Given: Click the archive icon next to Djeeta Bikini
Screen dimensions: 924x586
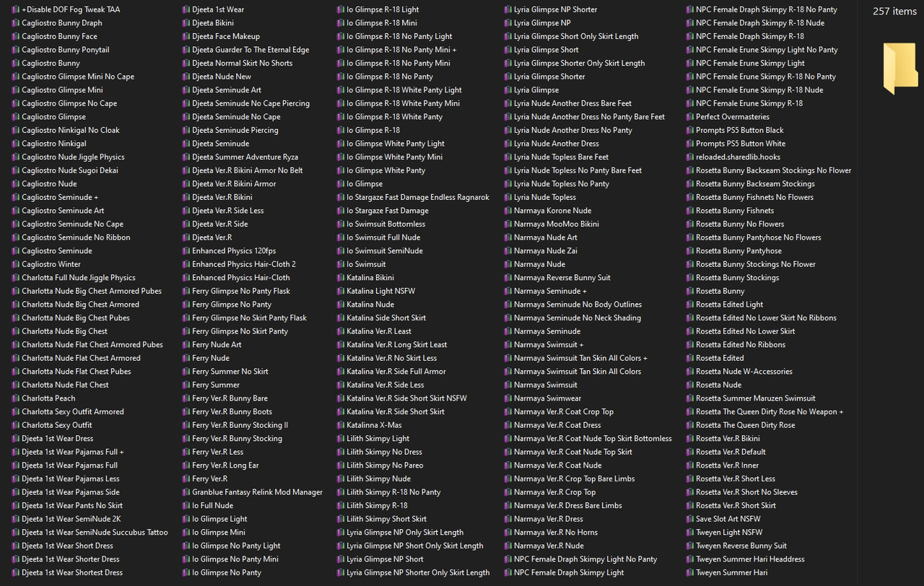Looking at the screenshot, I should (186, 23).
